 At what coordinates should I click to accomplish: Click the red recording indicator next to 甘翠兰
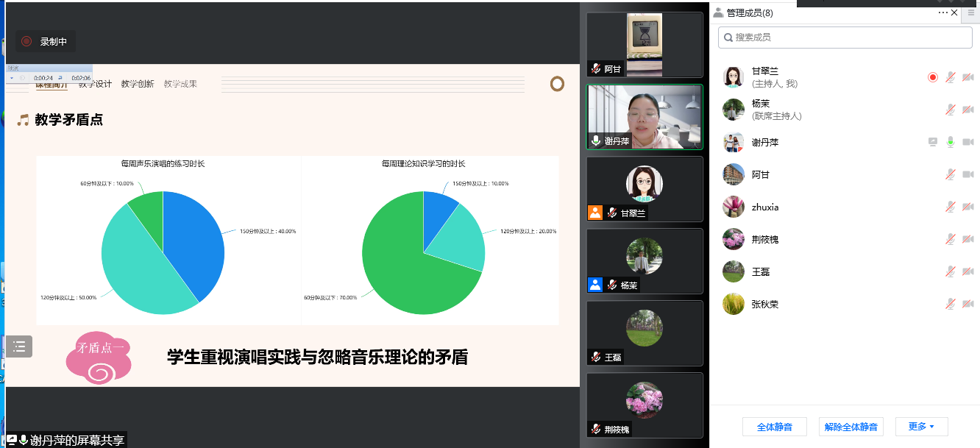coord(933,77)
